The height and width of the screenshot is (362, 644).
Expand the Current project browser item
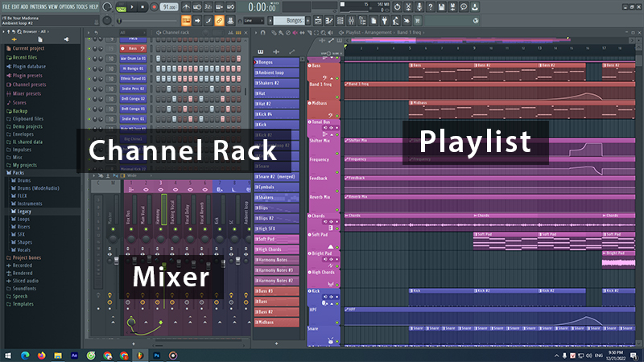28,48
